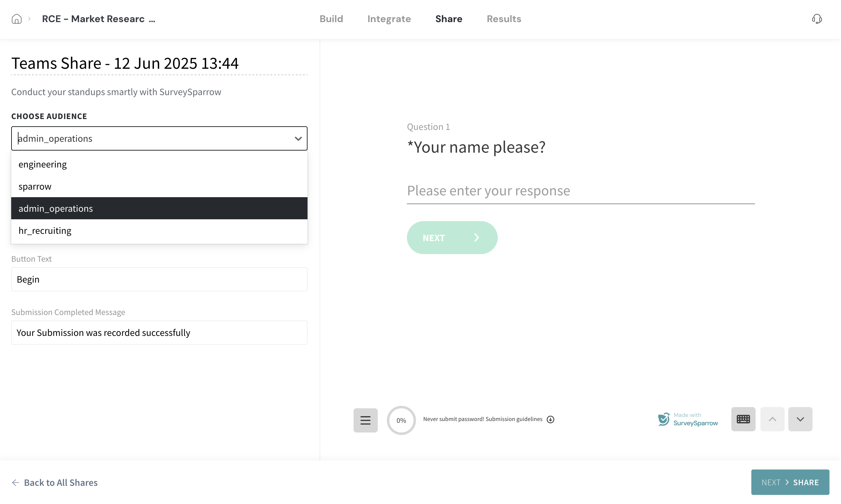The image size is (841, 504).
Task: Click the SurveySparrow logo badge
Action: (688, 419)
